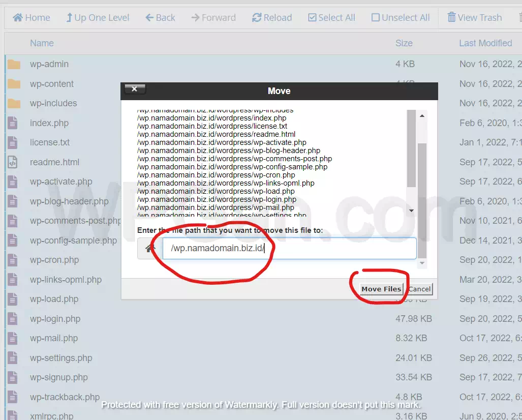Click Up One Level toolbar button
Image resolution: width=522 pixels, height=420 pixels.
tap(98, 18)
